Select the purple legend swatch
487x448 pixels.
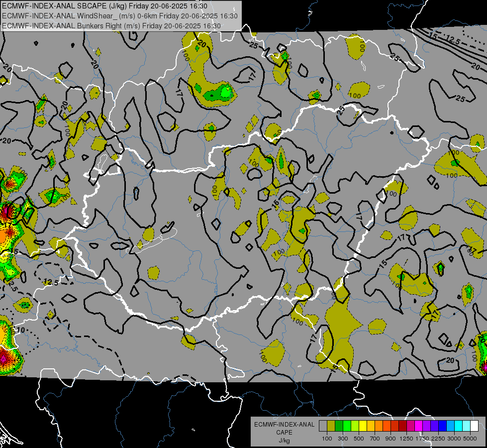(x=427, y=426)
